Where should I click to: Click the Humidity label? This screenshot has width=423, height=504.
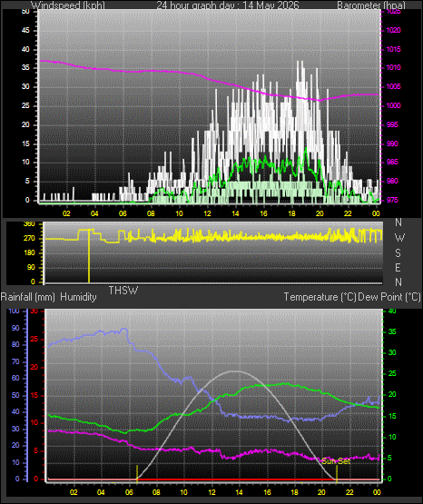pyautogui.click(x=78, y=297)
